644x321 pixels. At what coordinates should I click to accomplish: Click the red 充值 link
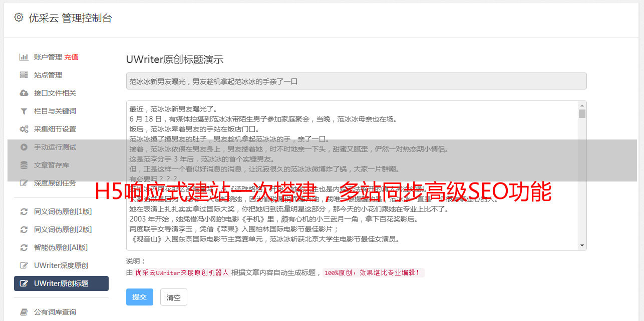[x=71, y=57]
